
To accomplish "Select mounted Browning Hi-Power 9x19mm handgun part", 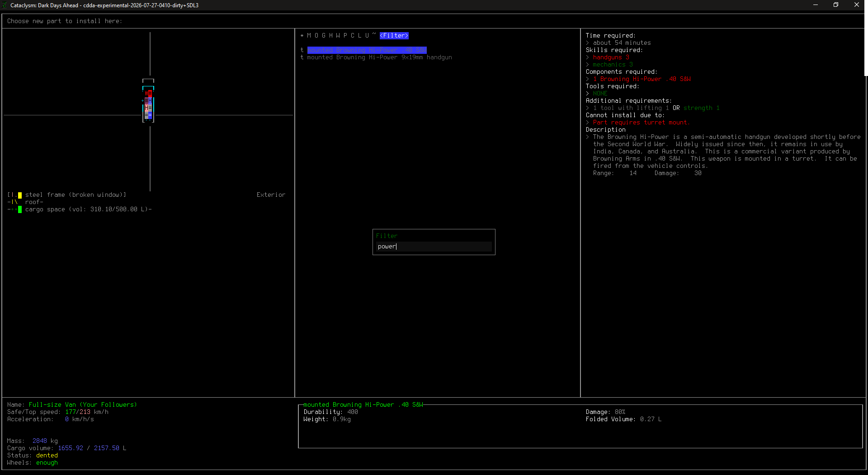I will pyautogui.click(x=380, y=57).
